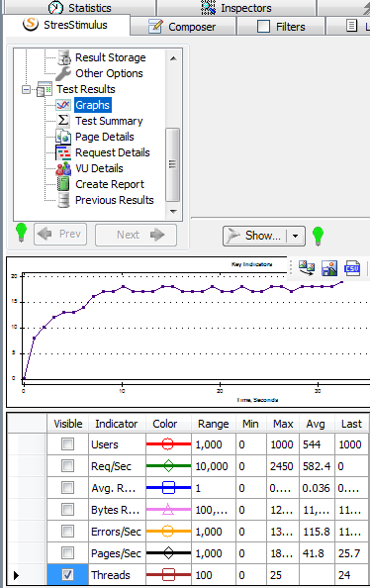
Task: Click the Statistics clock icon
Action: 55,7
